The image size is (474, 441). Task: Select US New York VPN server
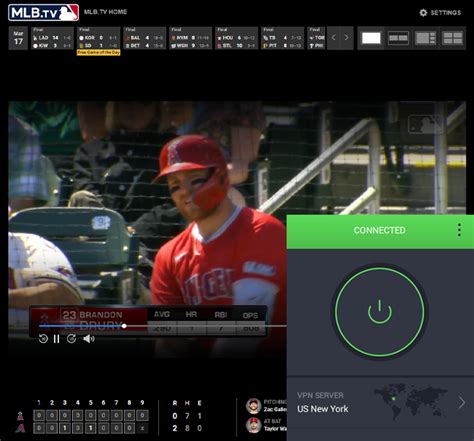pyautogui.click(x=322, y=409)
